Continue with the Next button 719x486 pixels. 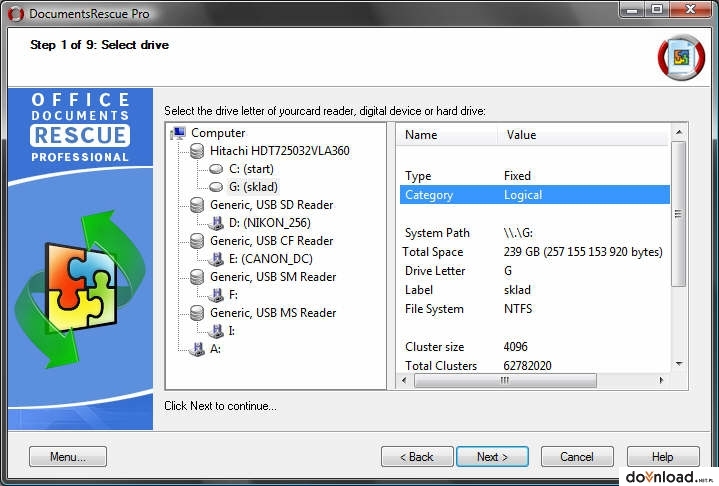point(492,457)
